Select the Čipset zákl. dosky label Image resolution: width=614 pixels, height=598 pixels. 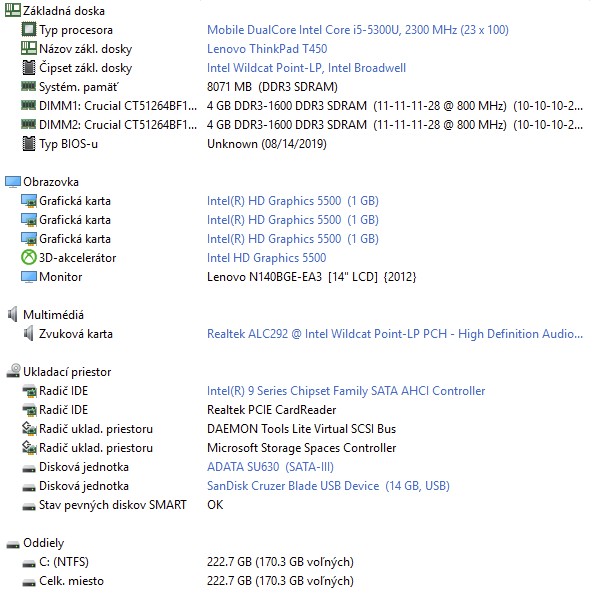pos(85,68)
